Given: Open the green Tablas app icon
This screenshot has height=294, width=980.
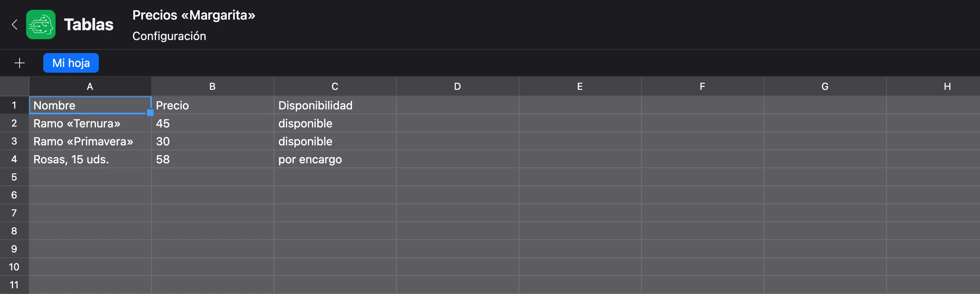Looking at the screenshot, I should [41, 24].
